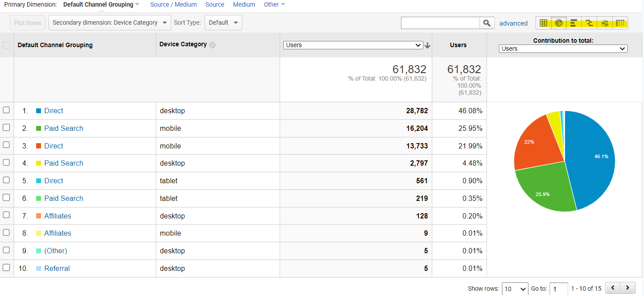
Task: Open Paid Search link in row 4
Action: pos(64,163)
